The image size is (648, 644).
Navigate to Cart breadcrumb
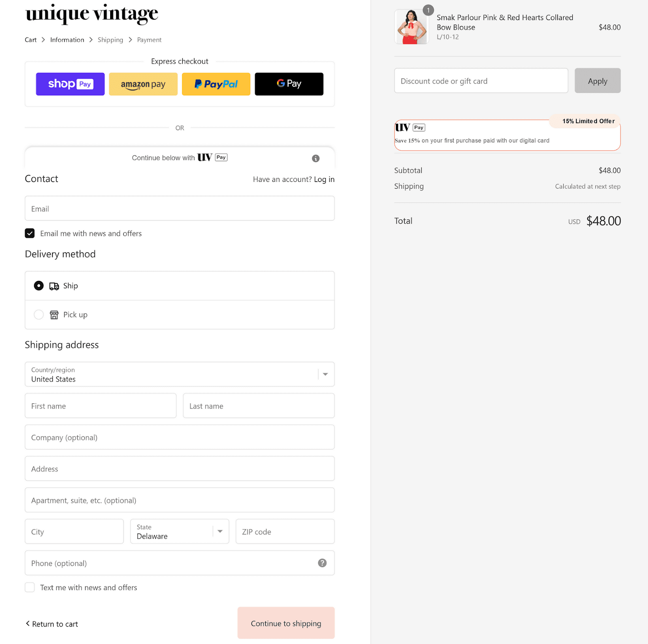click(30, 39)
